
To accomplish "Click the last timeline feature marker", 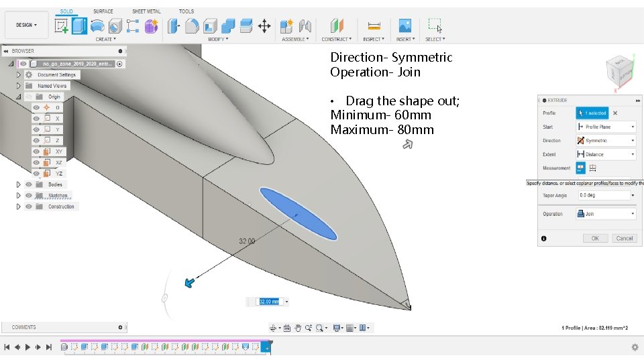I will click(x=266, y=347).
